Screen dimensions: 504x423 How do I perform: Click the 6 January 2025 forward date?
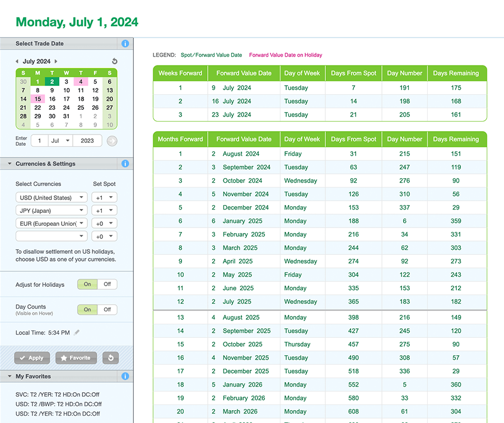(237, 221)
